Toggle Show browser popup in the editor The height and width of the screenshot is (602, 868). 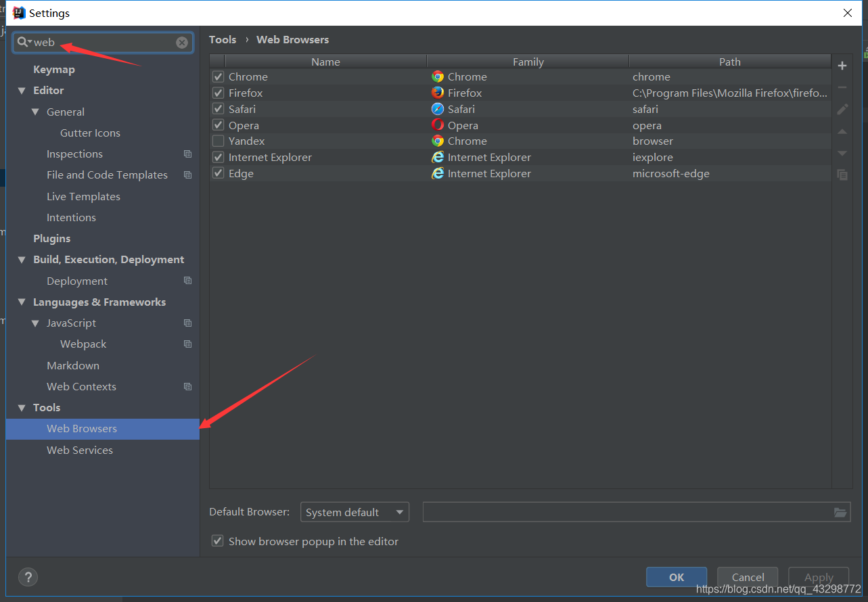point(217,541)
